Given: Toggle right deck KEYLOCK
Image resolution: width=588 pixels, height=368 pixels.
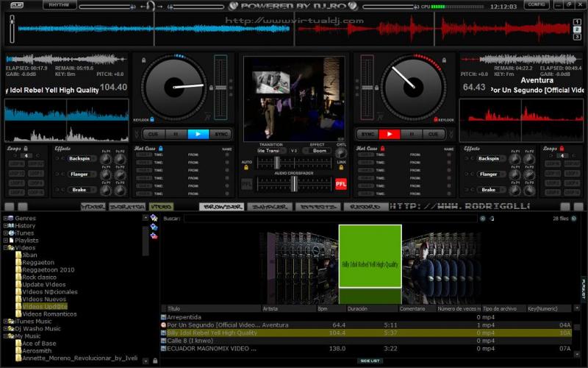Looking at the screenshot, I should (436, 119).
